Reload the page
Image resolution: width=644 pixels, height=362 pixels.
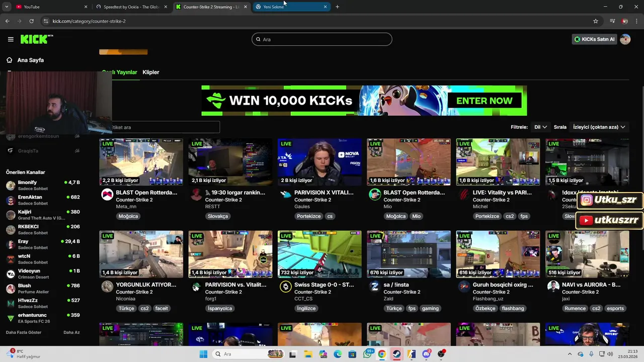coord(31,21)
